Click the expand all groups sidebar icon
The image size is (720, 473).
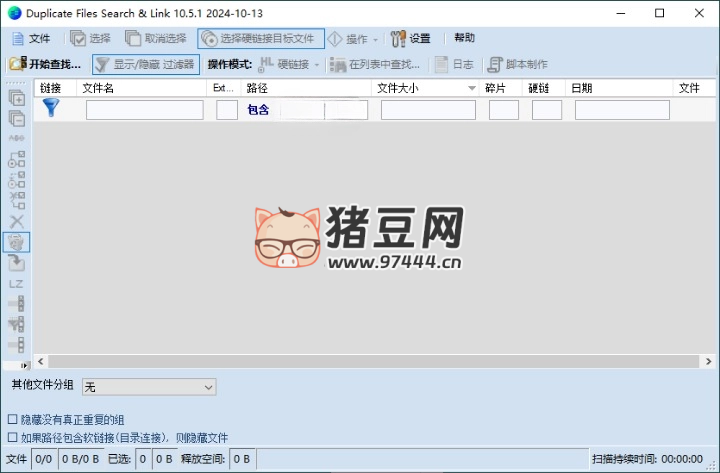click(17, 98)
